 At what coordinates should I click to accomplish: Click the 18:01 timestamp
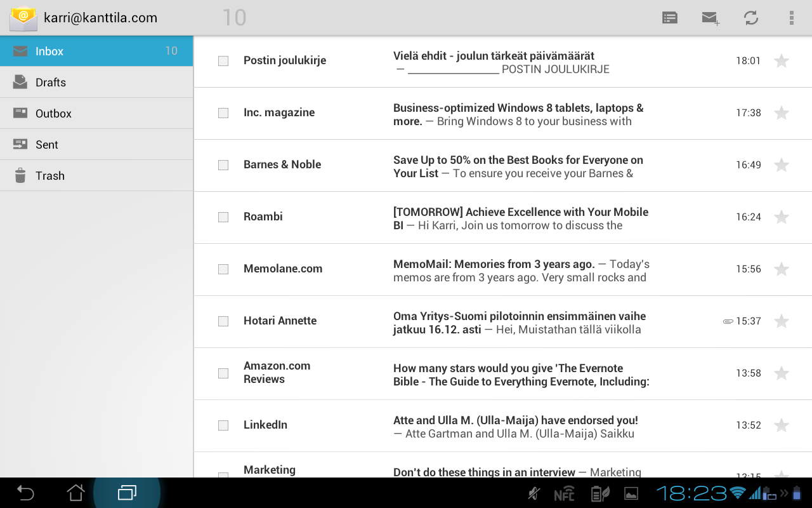749,61
